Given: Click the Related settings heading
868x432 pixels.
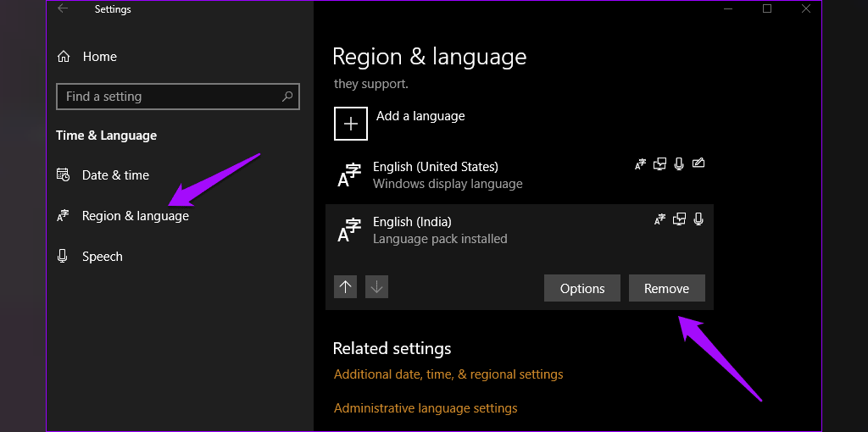Looking at the screenshot, I should tap(392, 348).
